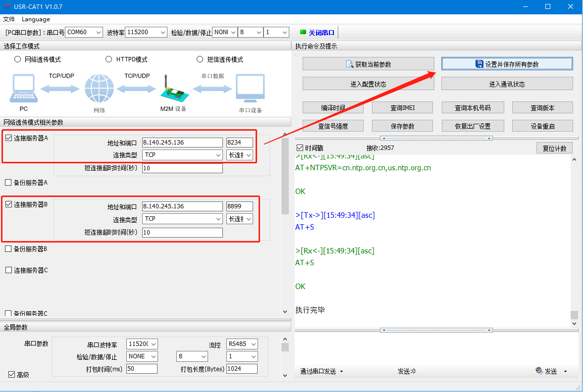Enable the 备份服务器A checkbox
Image resolution: width=583 pixels, height=392 pixels.
tap(8, 183)
